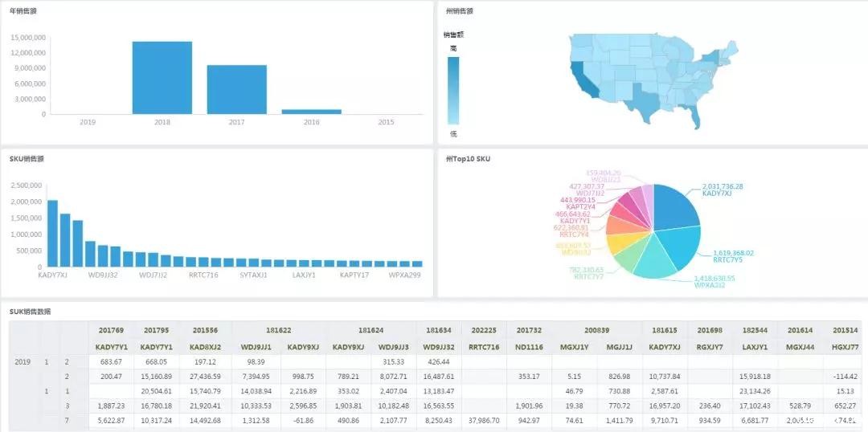Viewport: 868px width, 432px height.
Task: Select the 2017 bar in yearly sales chart
Action: [236, 90]
